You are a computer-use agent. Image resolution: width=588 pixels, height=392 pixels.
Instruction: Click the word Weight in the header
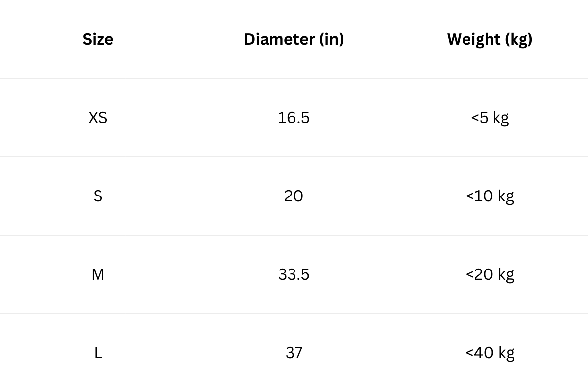coord(474,39)
